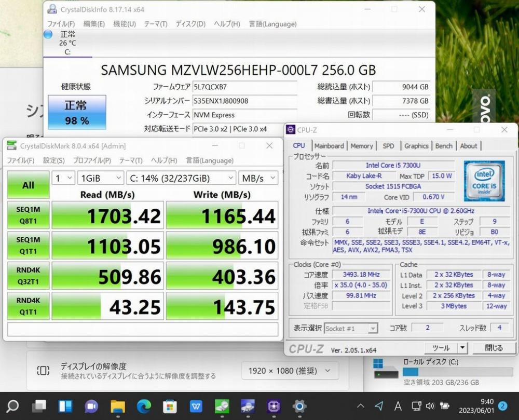Switch to CPU-Z from the taskbar
The width and height of the screenshot is (519, 420).
pyautogui.click(x=274, y=406)
